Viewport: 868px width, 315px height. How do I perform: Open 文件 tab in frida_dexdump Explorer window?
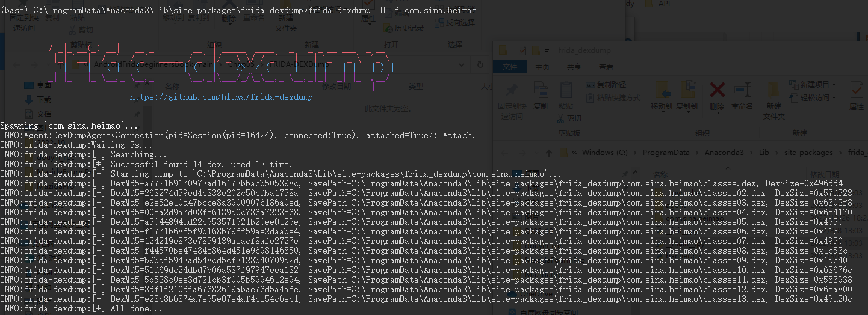510,67
